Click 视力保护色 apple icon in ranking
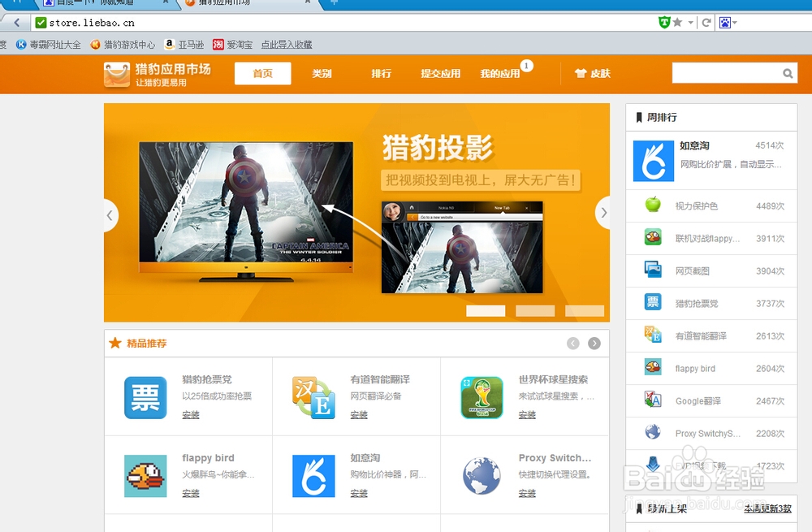Screen dimensions: 812x532 tap(653, 205)
